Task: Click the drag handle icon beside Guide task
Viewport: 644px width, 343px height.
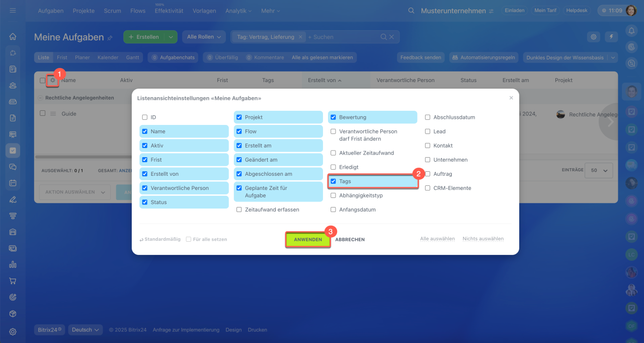Action: (x=52, y=114)
